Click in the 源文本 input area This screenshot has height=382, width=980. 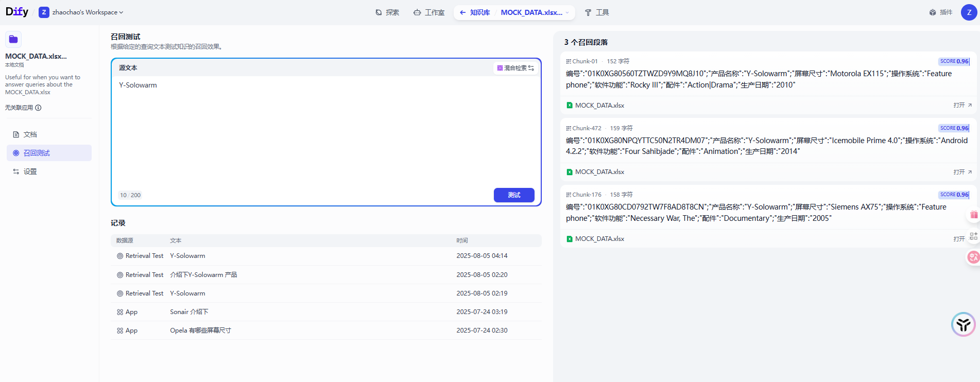[x=325, y=129]
